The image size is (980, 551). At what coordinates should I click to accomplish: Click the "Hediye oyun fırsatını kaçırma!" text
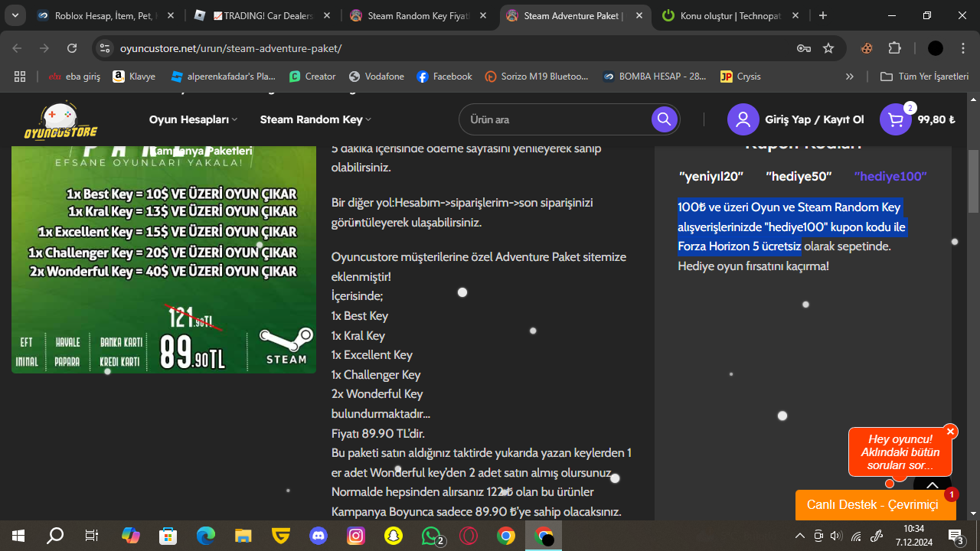pos(753,266)
